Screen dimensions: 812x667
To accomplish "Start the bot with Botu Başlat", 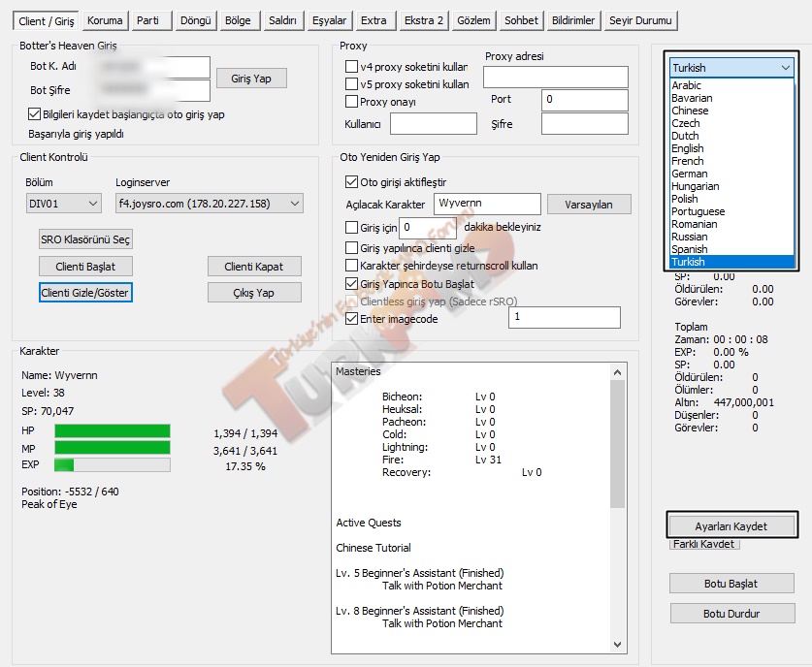I will click(731, 584).
